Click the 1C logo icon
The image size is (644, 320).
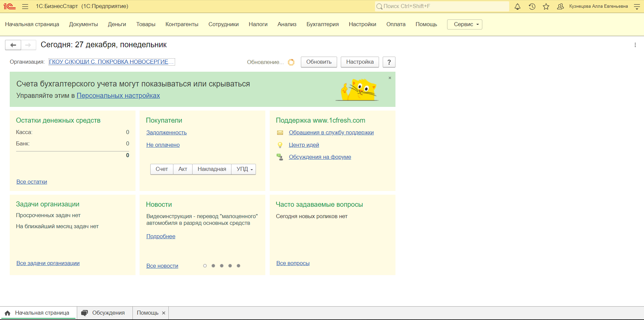point(10,6)
